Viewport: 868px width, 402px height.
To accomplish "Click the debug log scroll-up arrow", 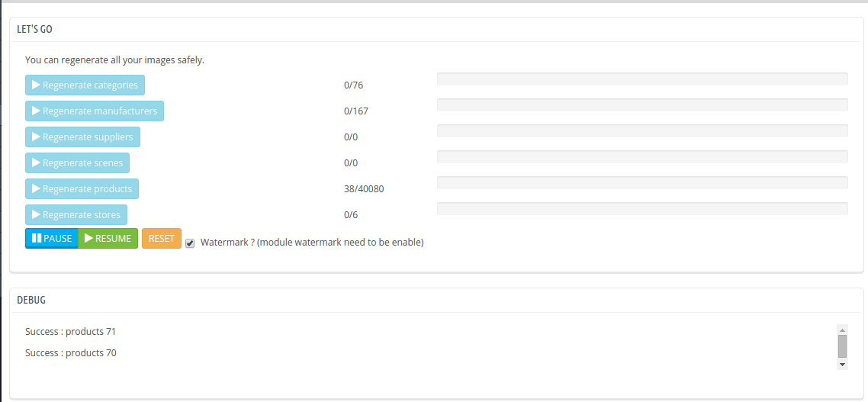I will pyautogui.click(x=843, y=330).
